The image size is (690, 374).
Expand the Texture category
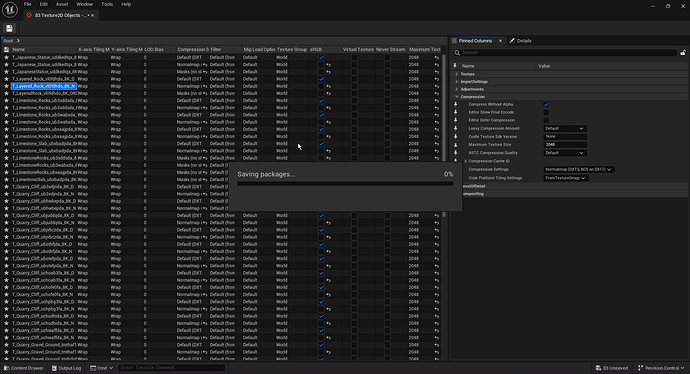coord(457,74)
